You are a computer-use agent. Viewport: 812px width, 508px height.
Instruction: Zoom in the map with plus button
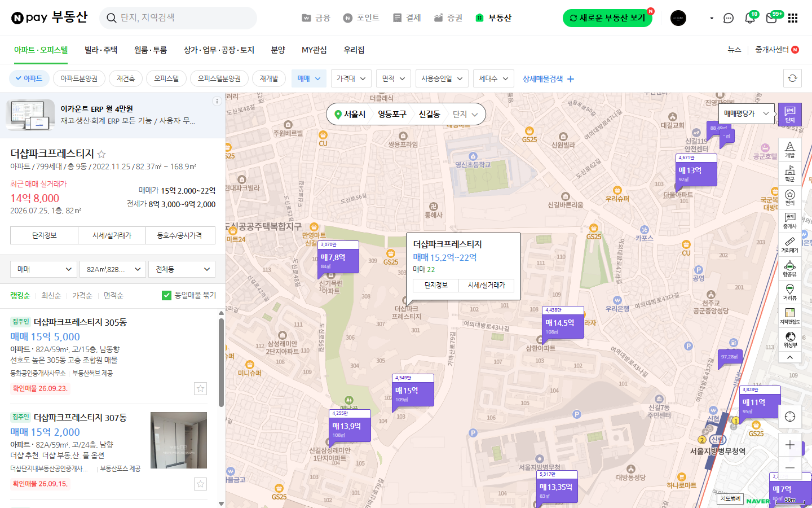click(x=789, y=445)
